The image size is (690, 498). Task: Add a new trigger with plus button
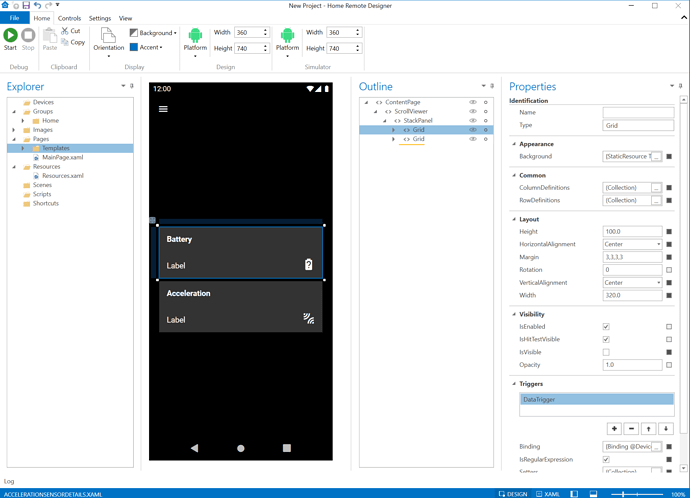(614, 428)
